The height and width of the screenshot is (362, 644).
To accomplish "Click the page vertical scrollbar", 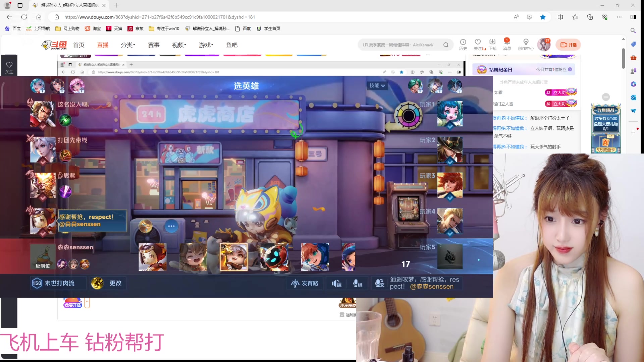I will point(623,58).
